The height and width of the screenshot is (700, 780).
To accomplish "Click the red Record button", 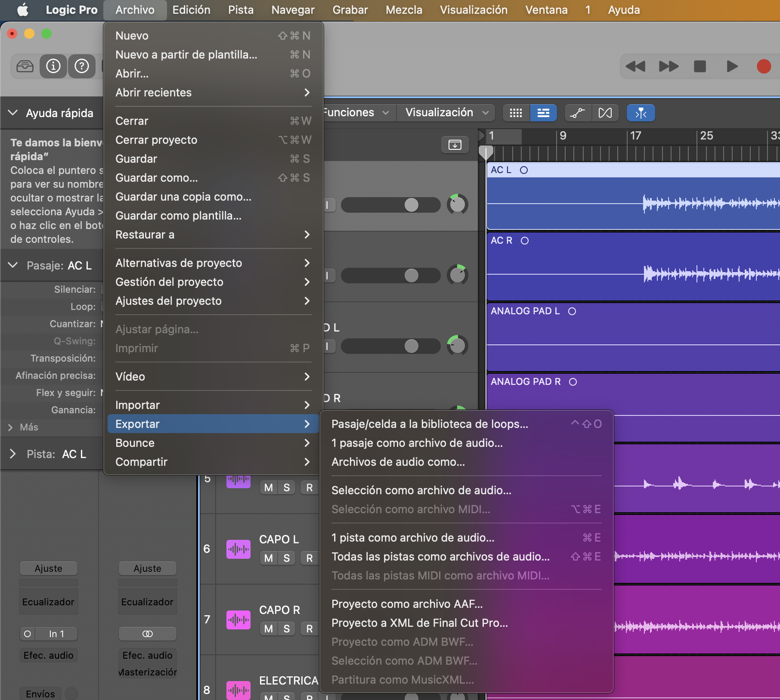I will (764, 66).
